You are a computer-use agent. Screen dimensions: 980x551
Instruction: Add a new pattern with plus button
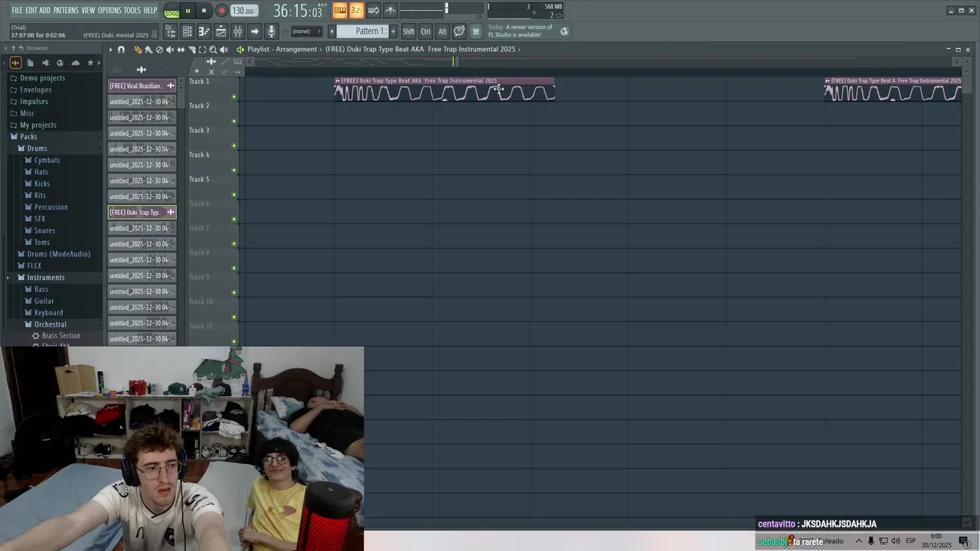point(394,31)
